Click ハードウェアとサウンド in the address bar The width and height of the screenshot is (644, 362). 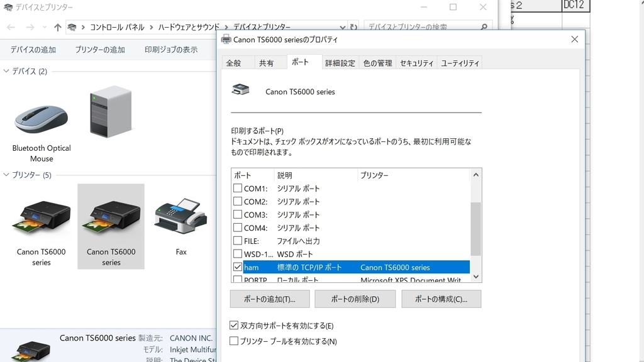pos(189,28)
